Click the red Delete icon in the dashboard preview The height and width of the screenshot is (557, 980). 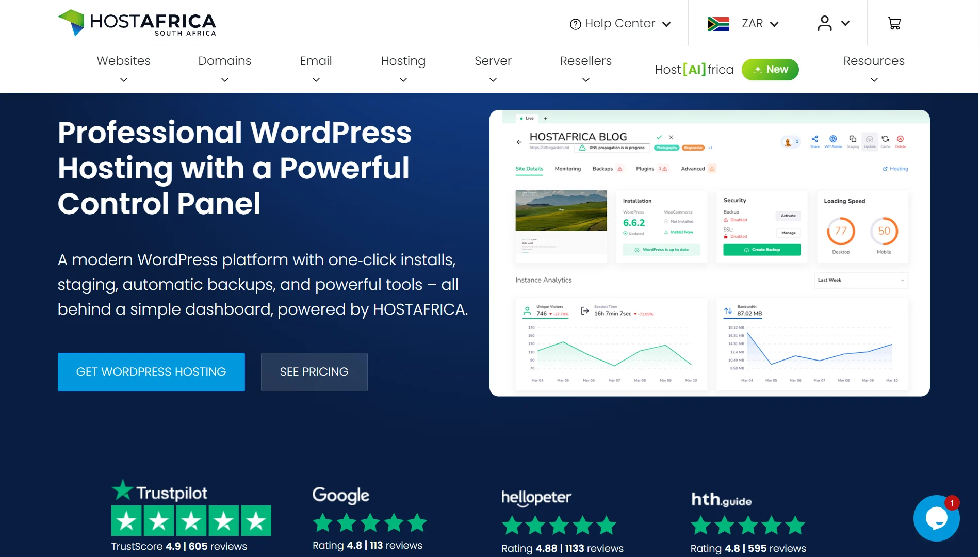pos(900,139)
